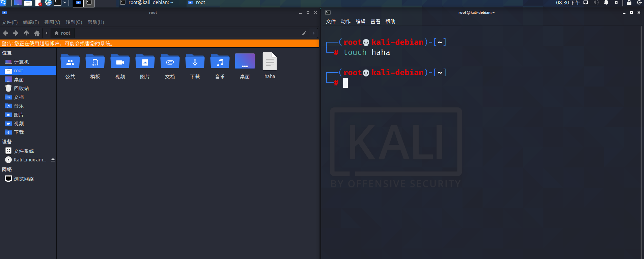
Task: Open the notifications bell icon
Action: click(x=606, y=3)
